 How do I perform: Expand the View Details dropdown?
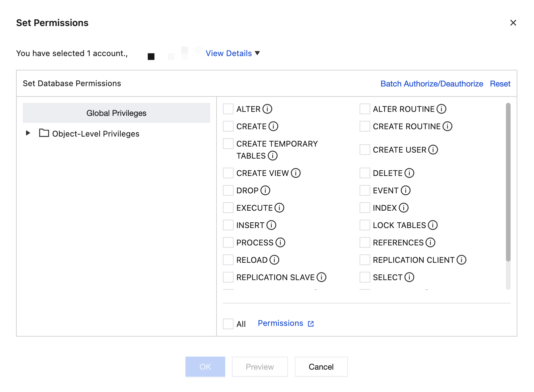(x=233, y=53)
